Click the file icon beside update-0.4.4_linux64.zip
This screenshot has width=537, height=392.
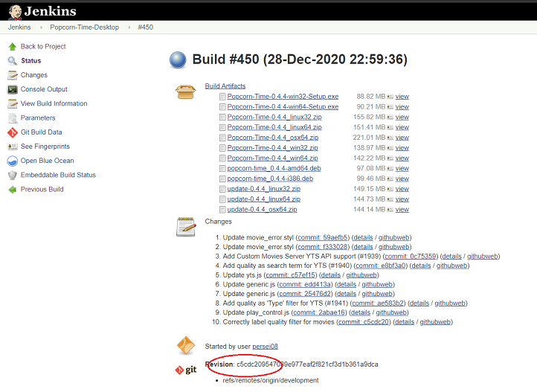click(222, 199)
